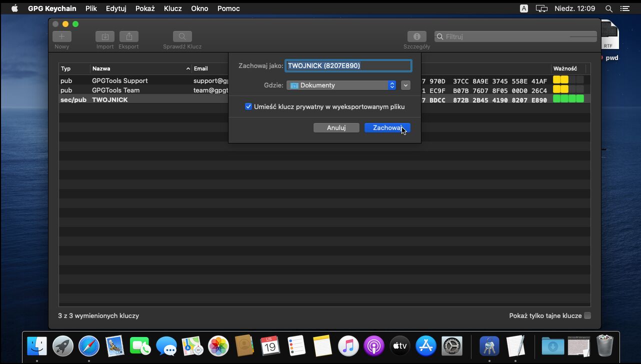Open GPG Keychain icon in the Dock
Screen dimensions: 641x364
click(489, 346)
